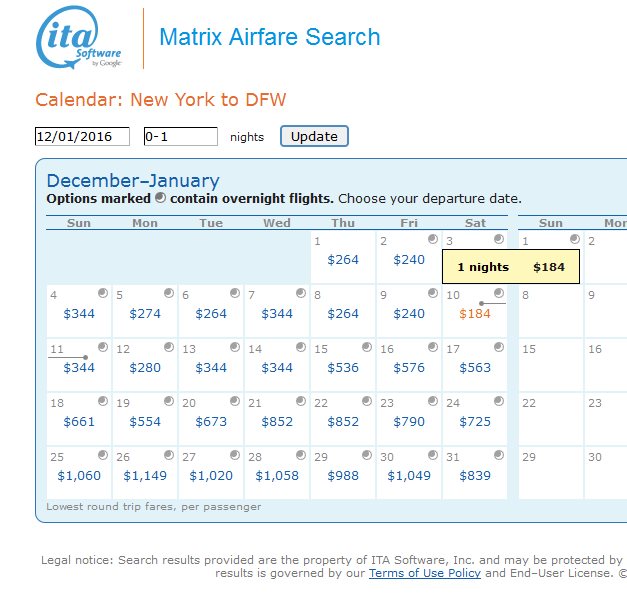Click overnight icon on January 1 cell
The height and width of the screenshot is (600, 627).
[x=574, y=240]
